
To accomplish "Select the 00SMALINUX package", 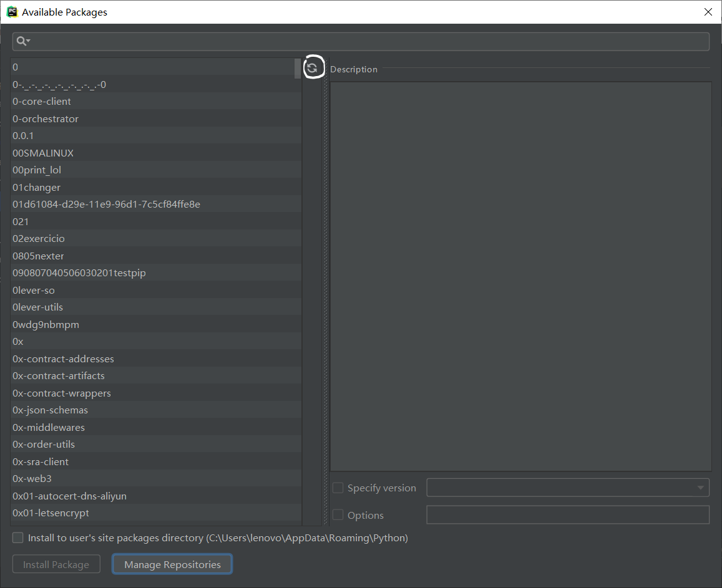I will (x=156, y=153).
